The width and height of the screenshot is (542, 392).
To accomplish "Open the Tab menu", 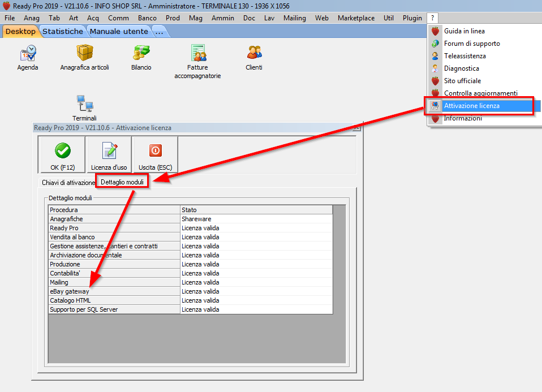I will pos(54,18).
